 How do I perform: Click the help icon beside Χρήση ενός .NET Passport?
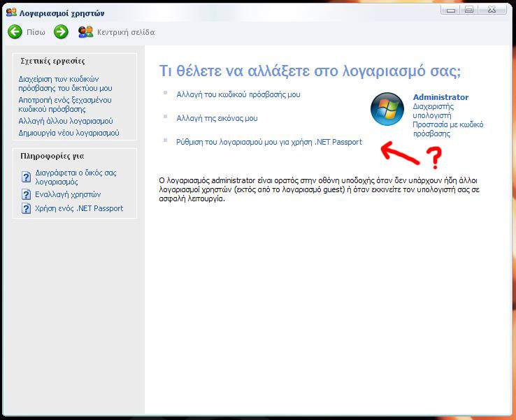click(26, 208)
